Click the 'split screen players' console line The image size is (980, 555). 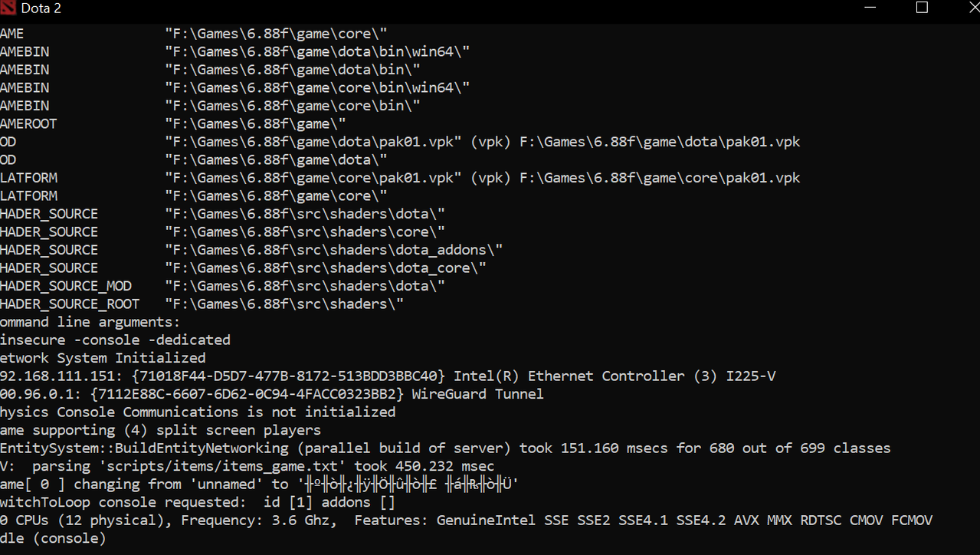click(160, 430)
